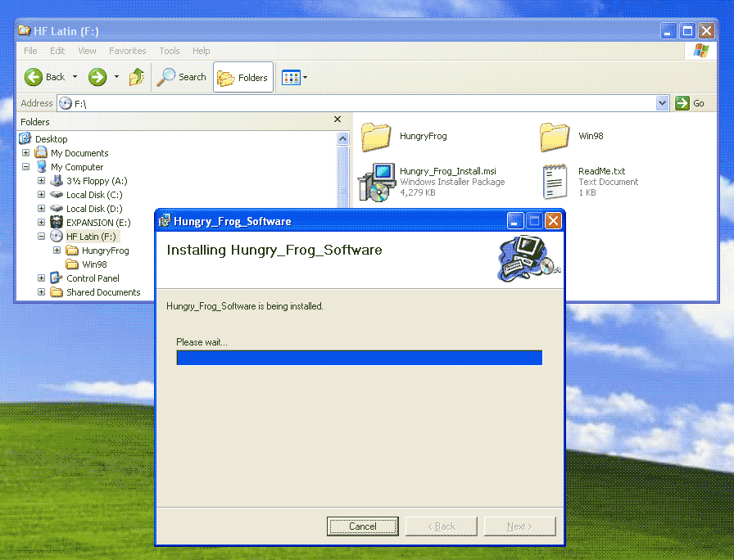
Task: Click the Up folder toolbar icon
Action: click(x=137, y=77)
